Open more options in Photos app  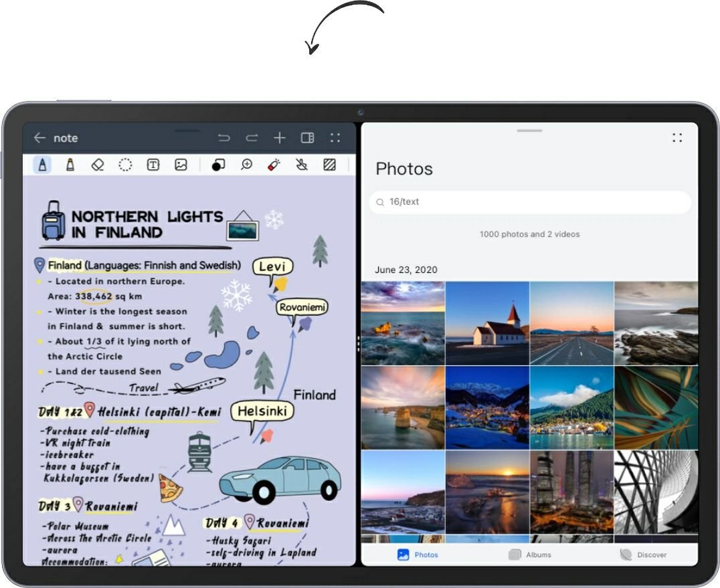point(677,137)
